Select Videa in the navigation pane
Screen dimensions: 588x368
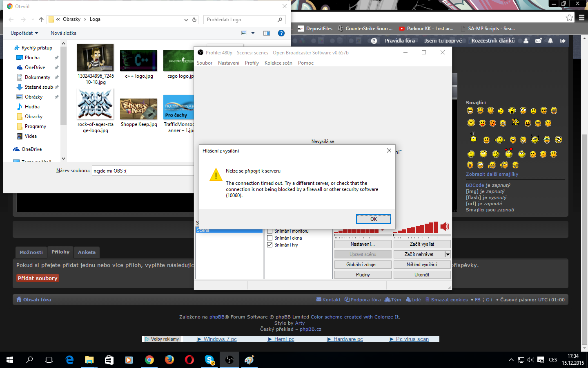[x=31, y=136]
